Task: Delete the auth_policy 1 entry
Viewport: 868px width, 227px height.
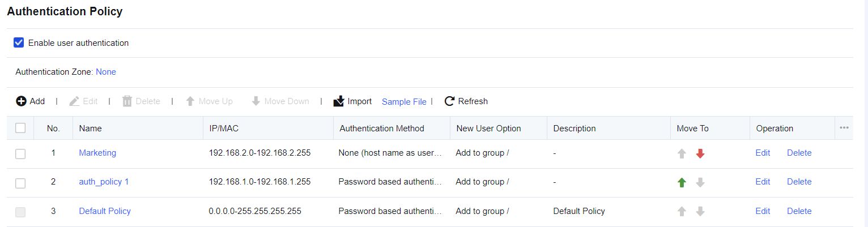Action: click(x=799, y=182)
